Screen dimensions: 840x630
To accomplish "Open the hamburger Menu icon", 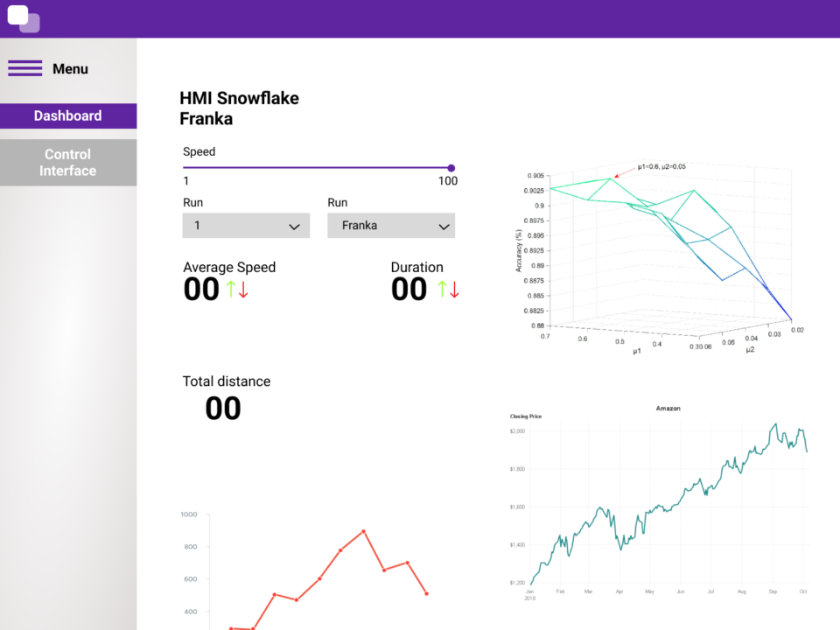I will tap(25, 68).
